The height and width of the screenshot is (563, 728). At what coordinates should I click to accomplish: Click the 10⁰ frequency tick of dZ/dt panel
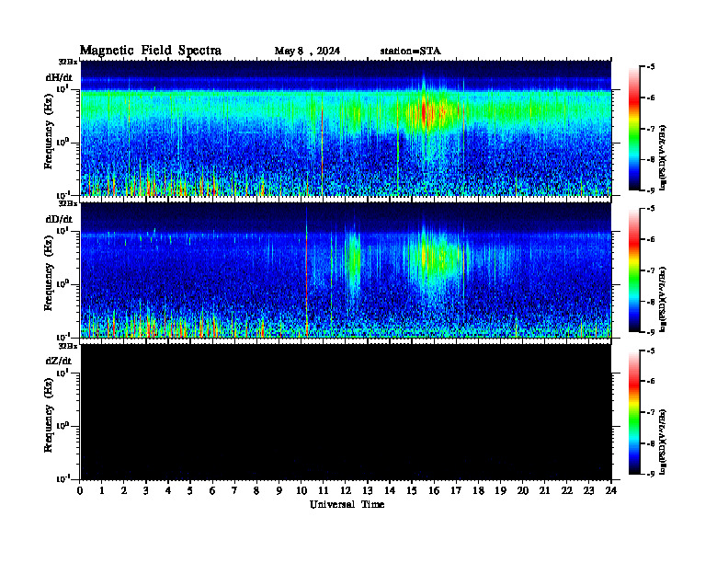point(63,426)
